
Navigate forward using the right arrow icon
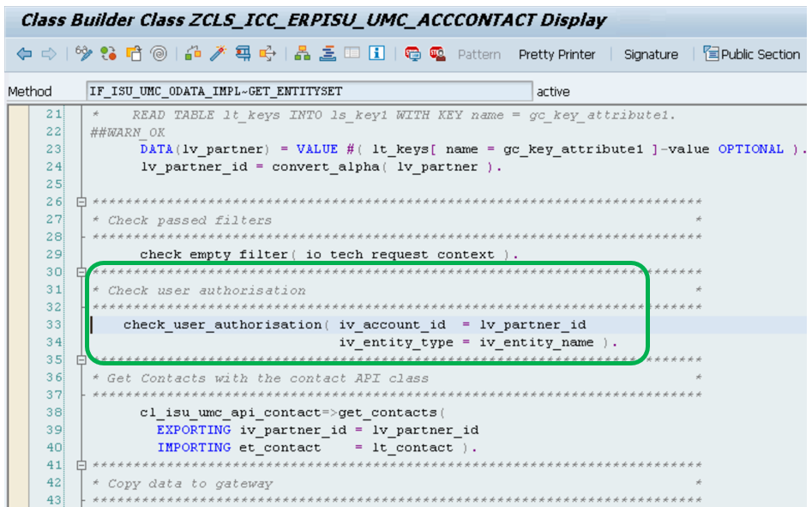47,53
